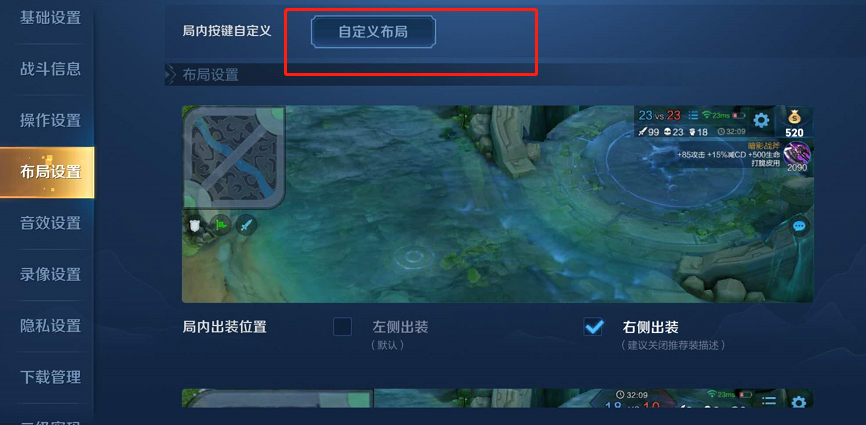Open the 音效设置 tab
The width and height of the screenshot is (866, 425).
pos(50,223)
